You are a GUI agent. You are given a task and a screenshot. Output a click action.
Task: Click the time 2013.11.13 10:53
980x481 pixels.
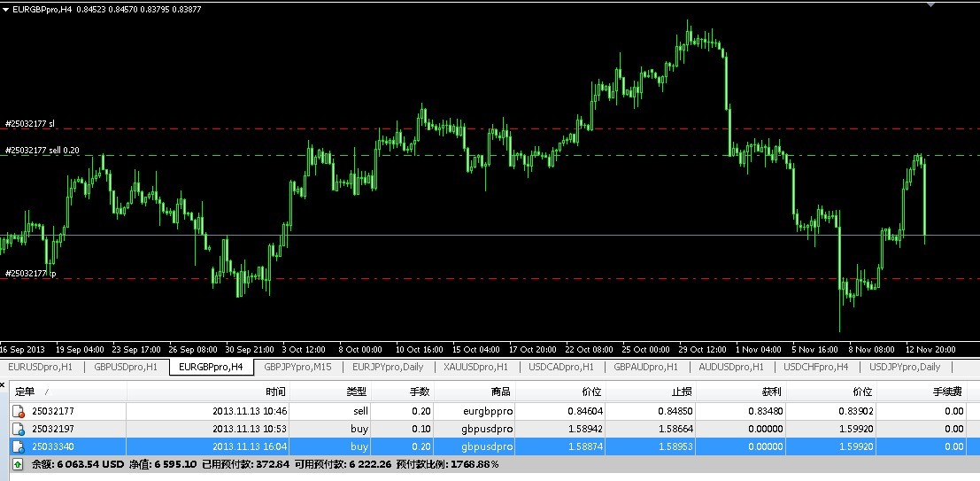[250, 429]
